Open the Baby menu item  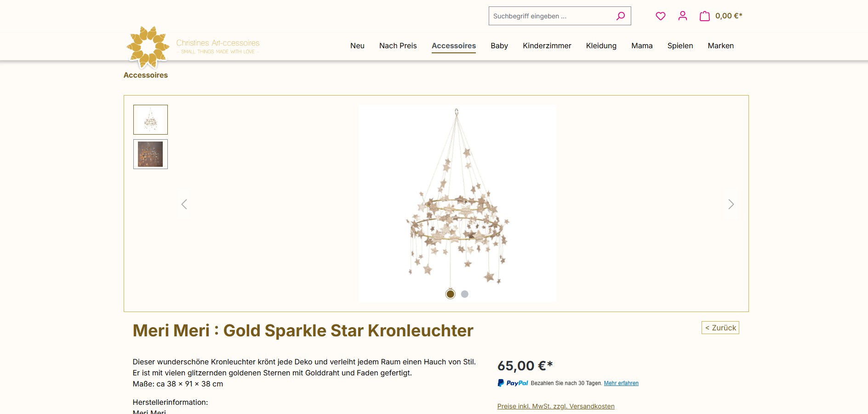499,46
